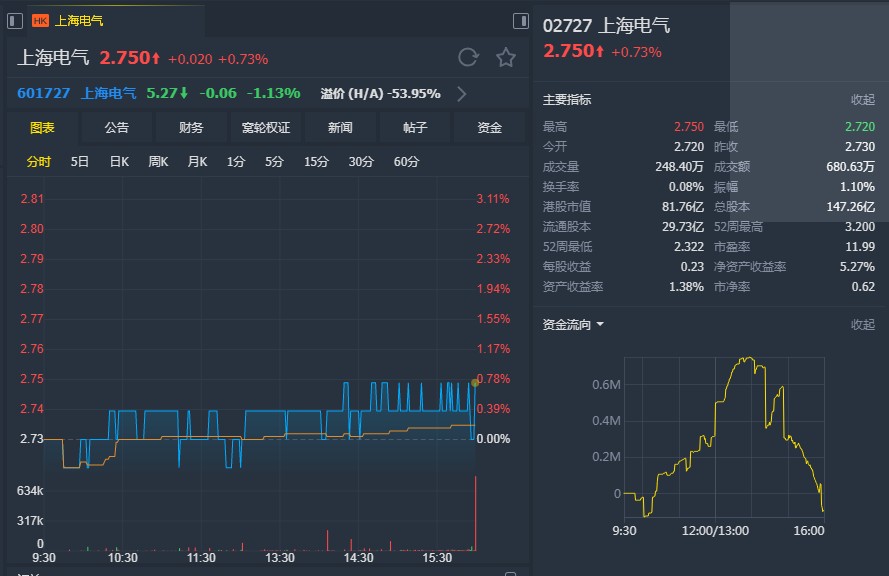Collapse 资金流向 section via 收起
Image resolution: width=889 pixels, height=576 pixels.
click(x=863, y=324)
